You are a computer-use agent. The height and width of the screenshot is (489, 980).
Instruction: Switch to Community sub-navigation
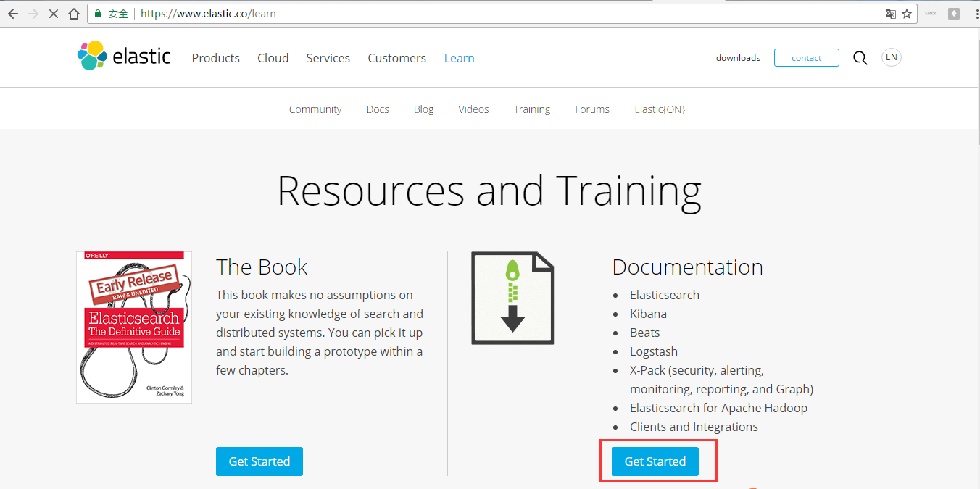click(315, 109)
